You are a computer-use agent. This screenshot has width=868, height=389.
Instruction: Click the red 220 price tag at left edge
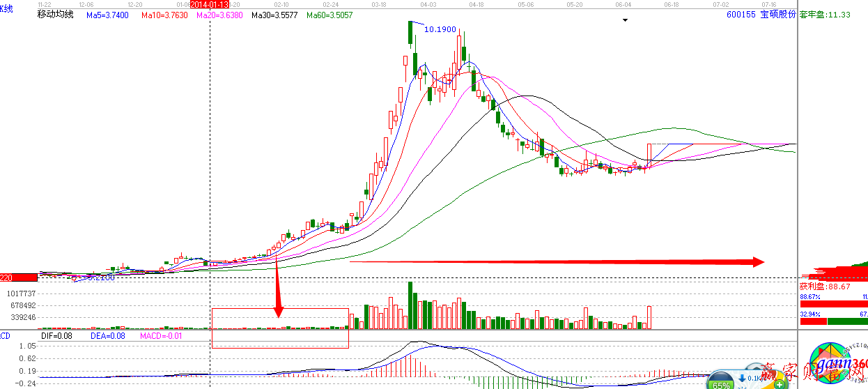pyautogui.click(x=18, y=277)
